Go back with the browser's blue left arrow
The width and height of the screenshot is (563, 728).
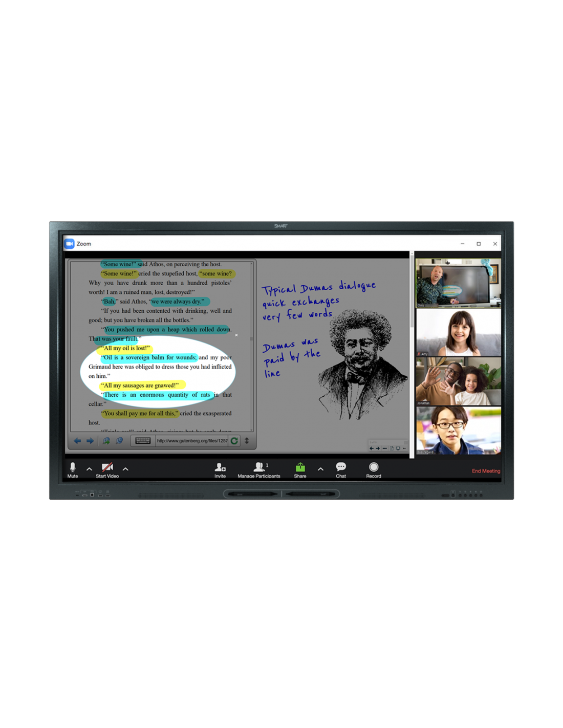click(77, 441)
